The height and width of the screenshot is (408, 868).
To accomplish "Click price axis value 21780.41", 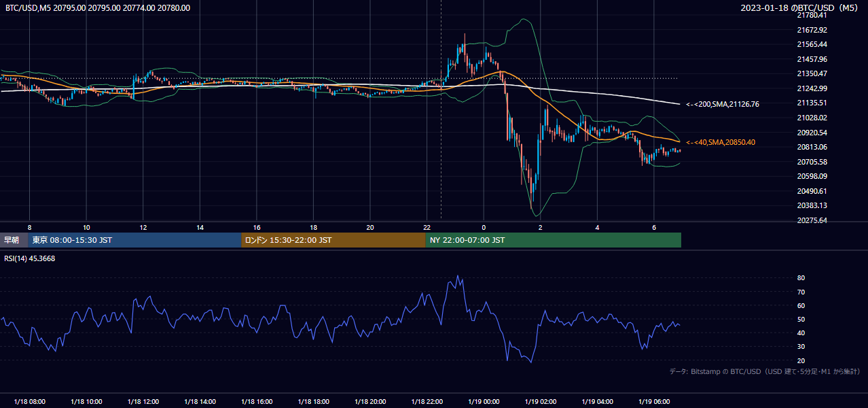I will tap(812, 15).
